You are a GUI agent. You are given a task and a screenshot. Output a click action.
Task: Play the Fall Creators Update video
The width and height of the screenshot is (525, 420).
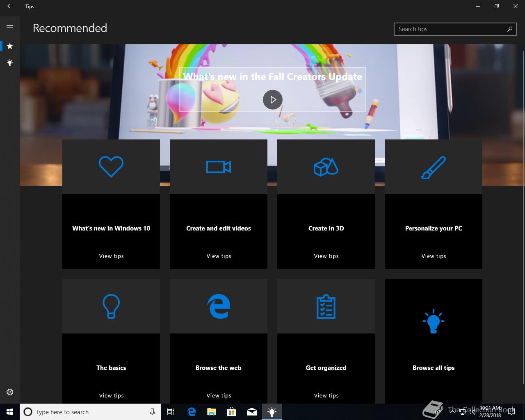click(273, 100)
